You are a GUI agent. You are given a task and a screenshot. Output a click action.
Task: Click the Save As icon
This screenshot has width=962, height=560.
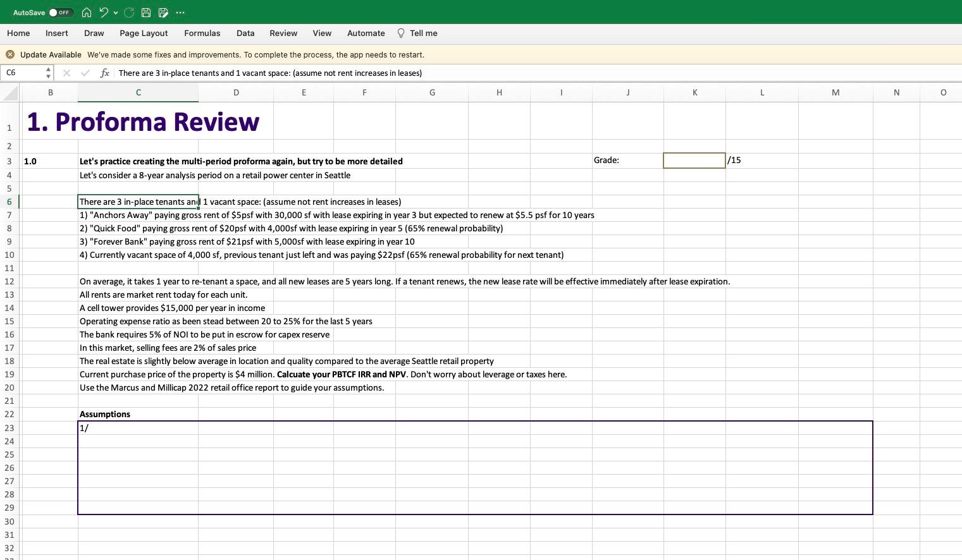(x=163, y=12)
